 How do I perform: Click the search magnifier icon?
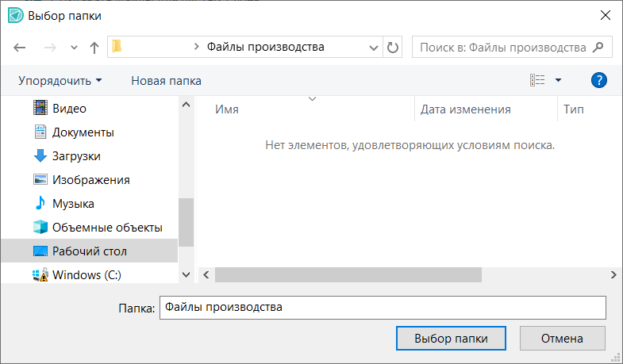tap(599, 48)
